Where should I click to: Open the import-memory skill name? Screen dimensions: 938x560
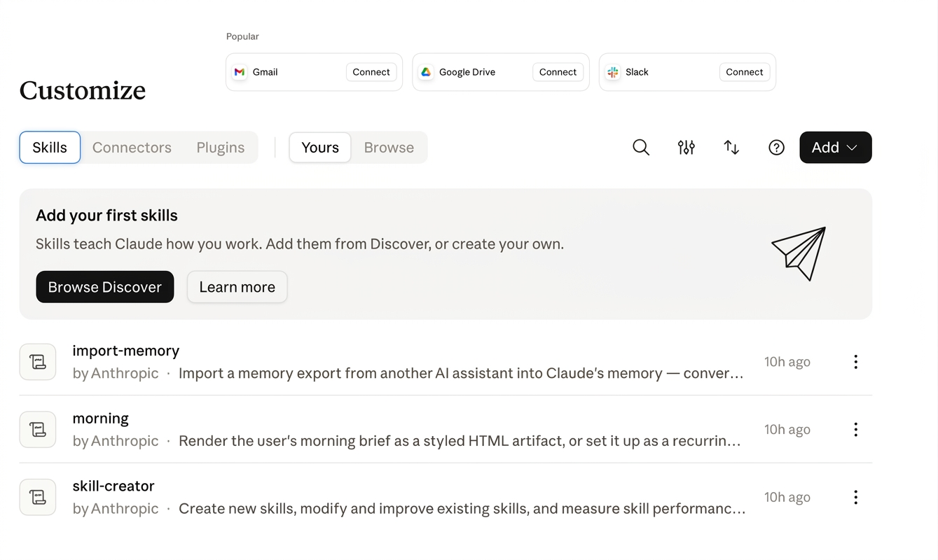pos(126,351)
